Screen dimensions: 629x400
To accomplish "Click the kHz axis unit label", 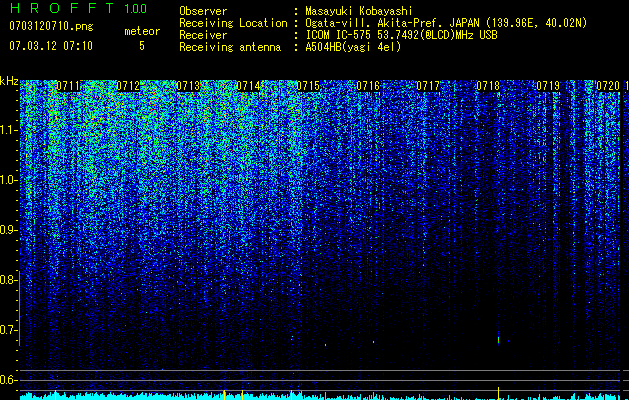I will [9, 81].
